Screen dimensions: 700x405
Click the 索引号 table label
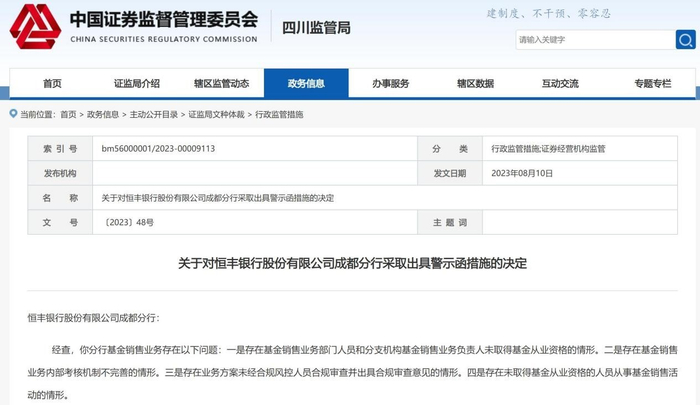60,149
